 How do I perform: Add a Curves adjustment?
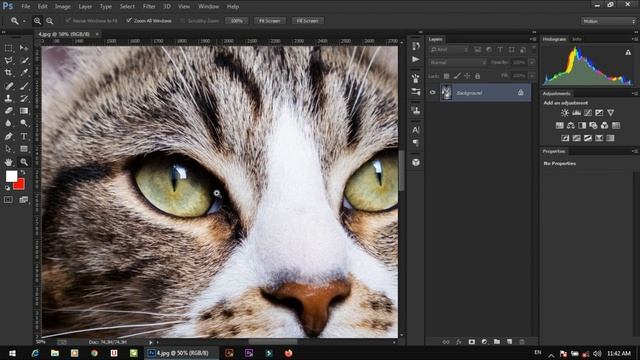click(588, 113)
